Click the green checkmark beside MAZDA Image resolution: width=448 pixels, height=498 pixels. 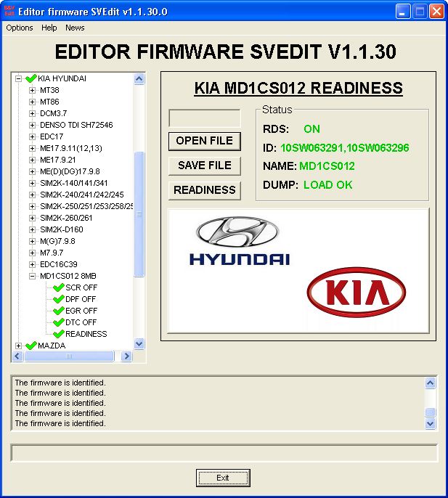point(30,346)
